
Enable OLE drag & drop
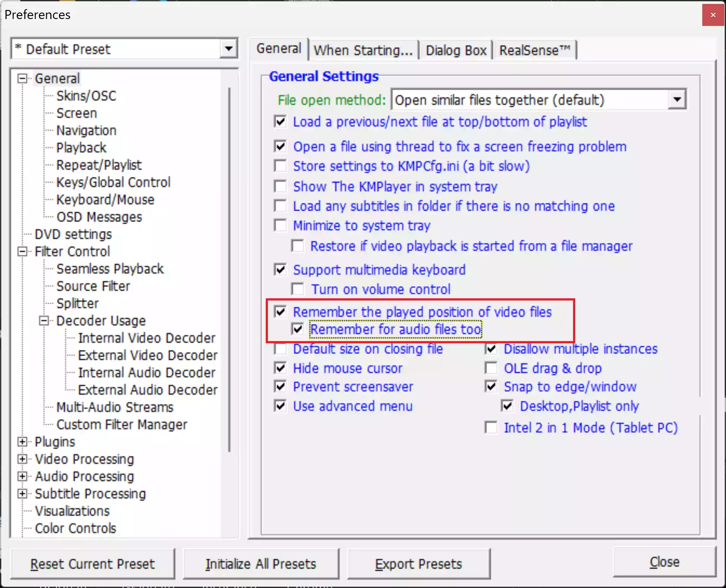tap(491, 368)
